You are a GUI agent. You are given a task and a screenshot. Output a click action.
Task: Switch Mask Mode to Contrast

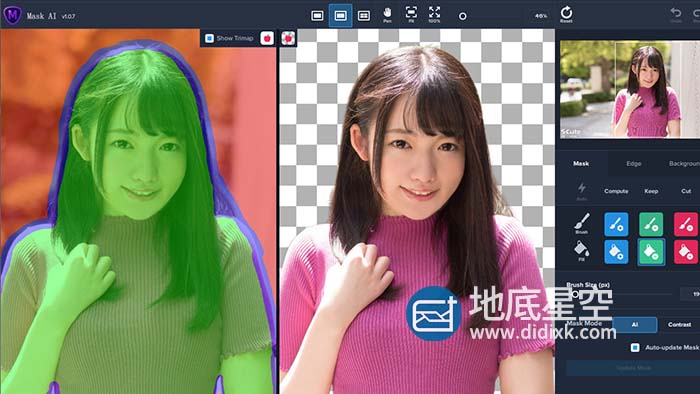coord(679,324)
